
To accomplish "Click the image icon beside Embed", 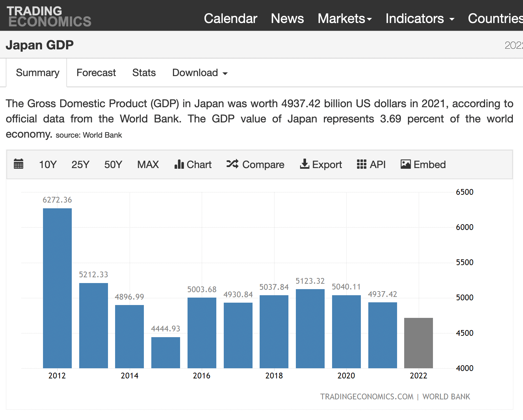I will point(406,164).
